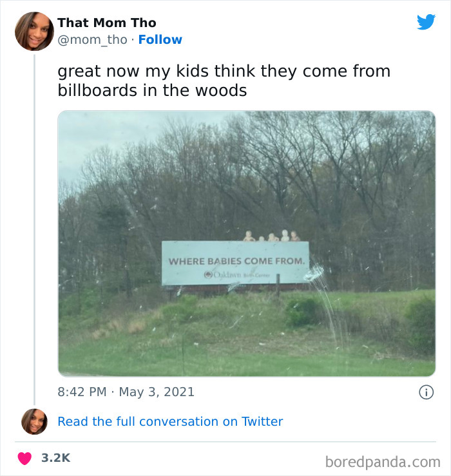Image resolution: width=451 pixels, height=476 pixels.
Task: Like the tweet with the heart icon
Action: pos(24,458)
